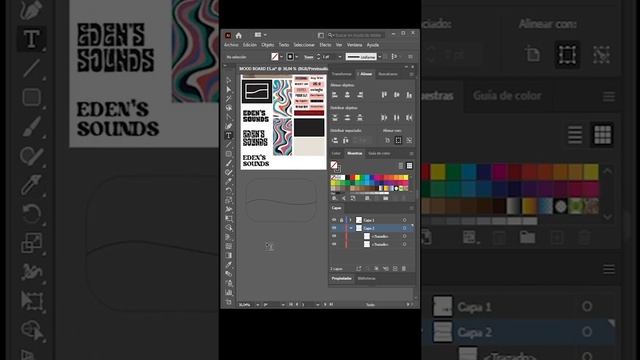640x360 pixels.
Task: Select the Rectangle tool
Action: 229,154
